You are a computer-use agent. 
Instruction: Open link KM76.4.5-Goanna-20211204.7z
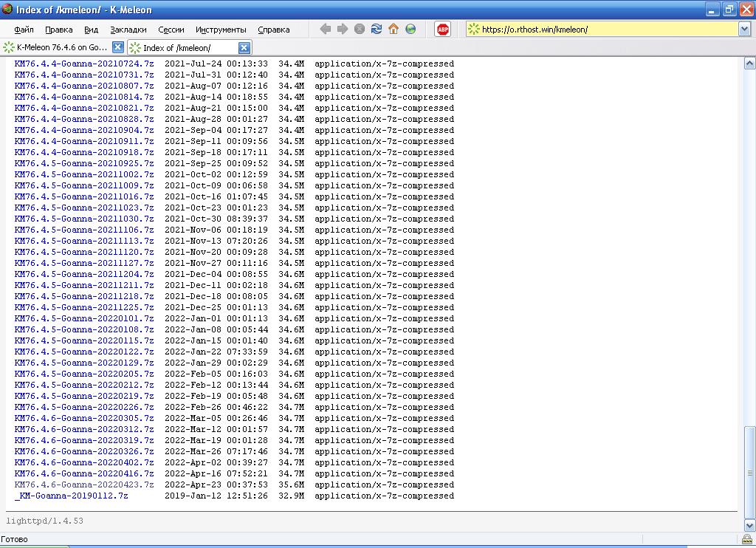pos(84,275)
